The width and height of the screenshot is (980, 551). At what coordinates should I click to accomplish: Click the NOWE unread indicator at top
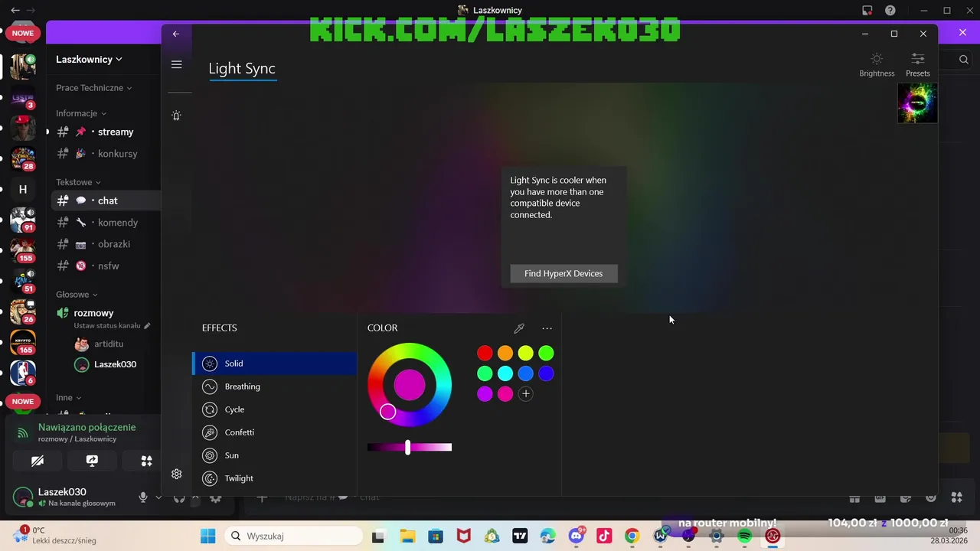[23, 33]
